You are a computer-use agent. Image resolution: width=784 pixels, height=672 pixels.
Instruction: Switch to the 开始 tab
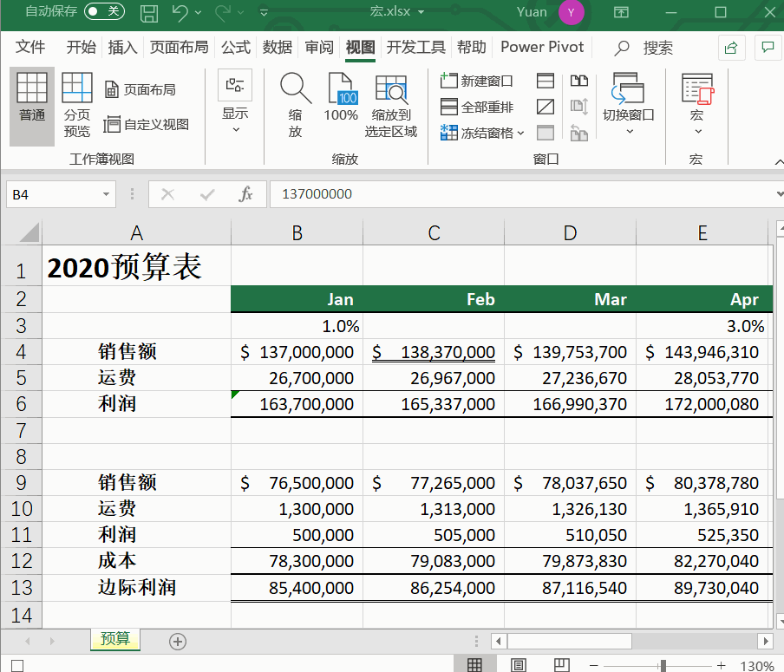click(x=81, y=47)
